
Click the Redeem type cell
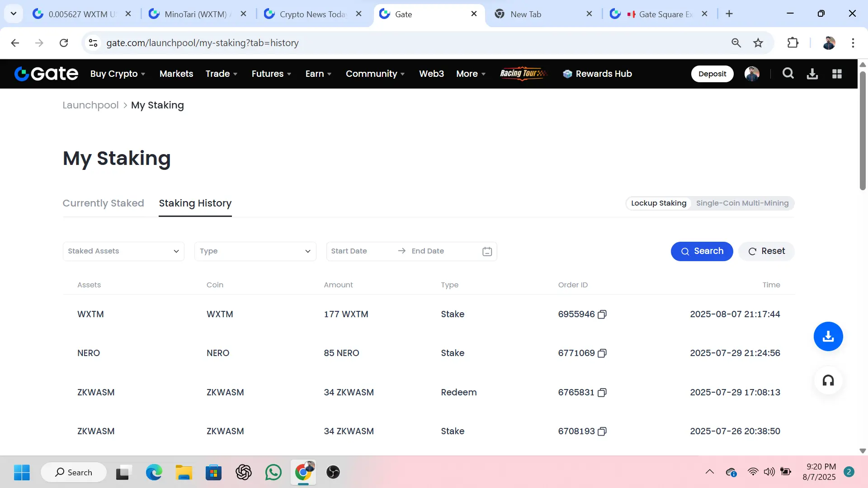459,393
